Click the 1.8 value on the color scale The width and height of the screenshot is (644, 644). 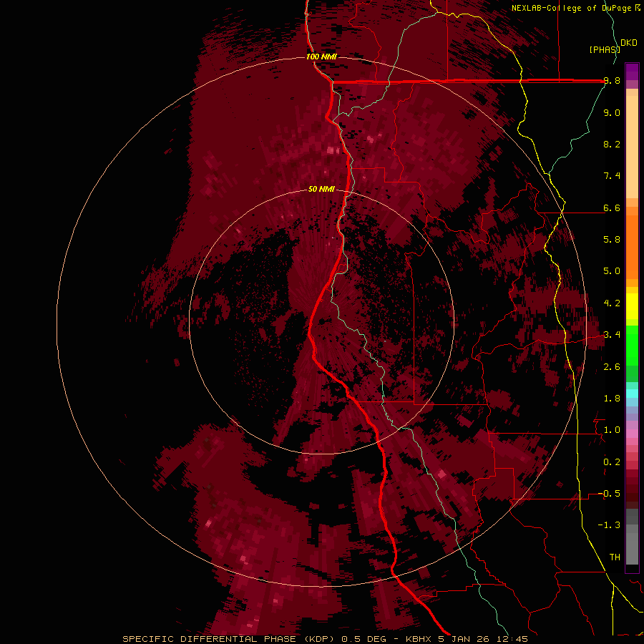(612, 399)
